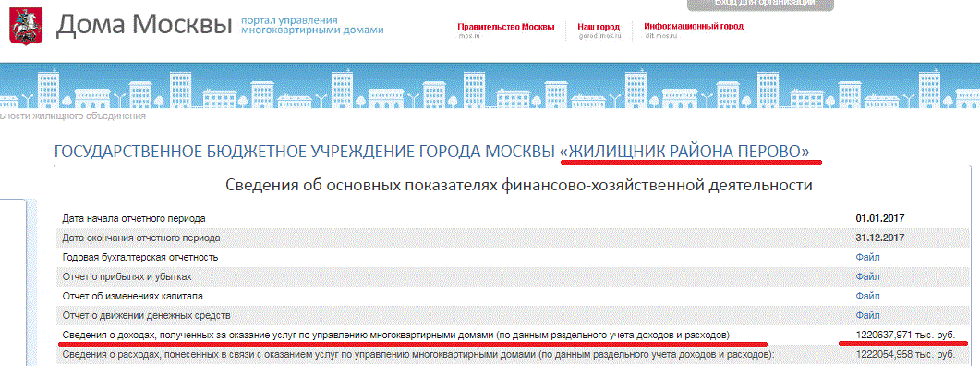Select the Сведения о доходах row label

point(396,335)
